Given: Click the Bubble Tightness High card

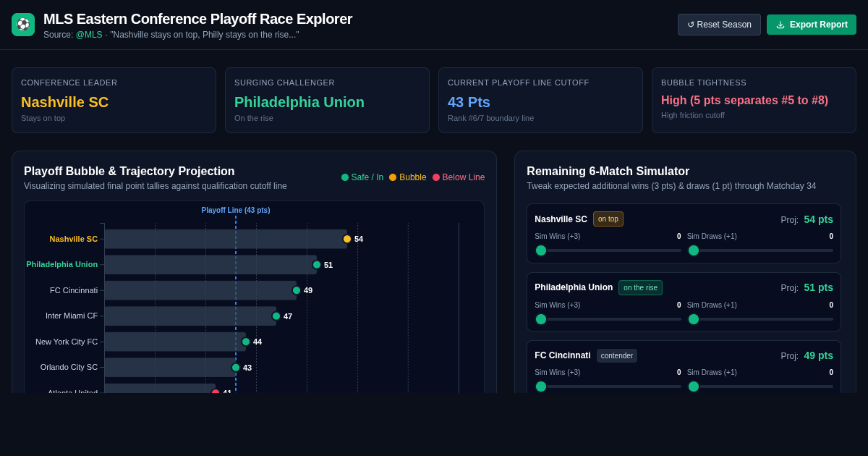Looking at the screenshot, I should (x=754, y=100).
